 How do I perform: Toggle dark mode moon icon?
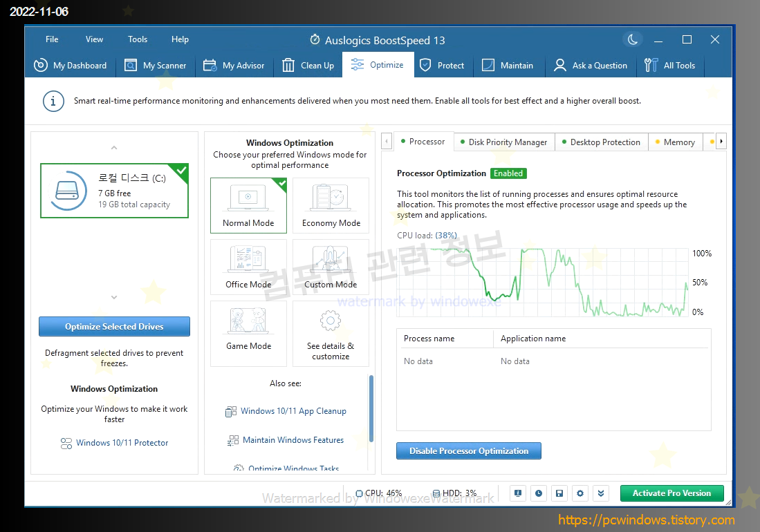pos(633,39)
